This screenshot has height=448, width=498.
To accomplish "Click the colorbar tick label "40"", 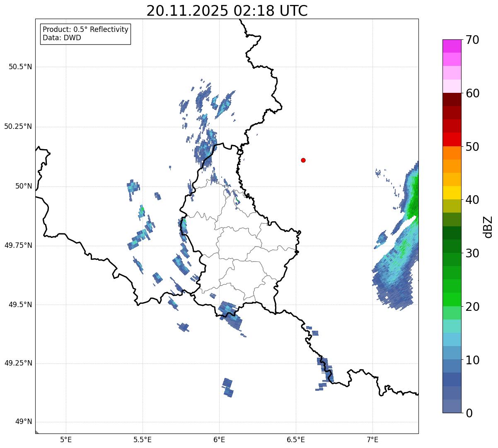I will [472, 200].
